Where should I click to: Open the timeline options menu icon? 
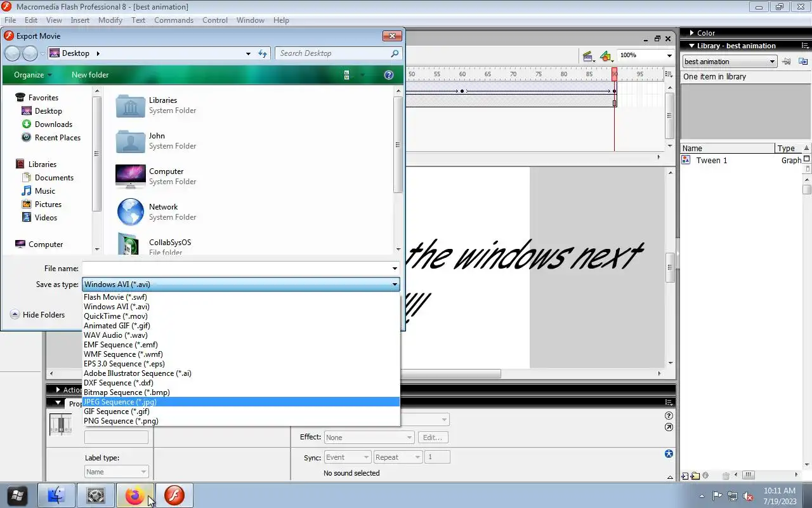[x=669, y=74]
